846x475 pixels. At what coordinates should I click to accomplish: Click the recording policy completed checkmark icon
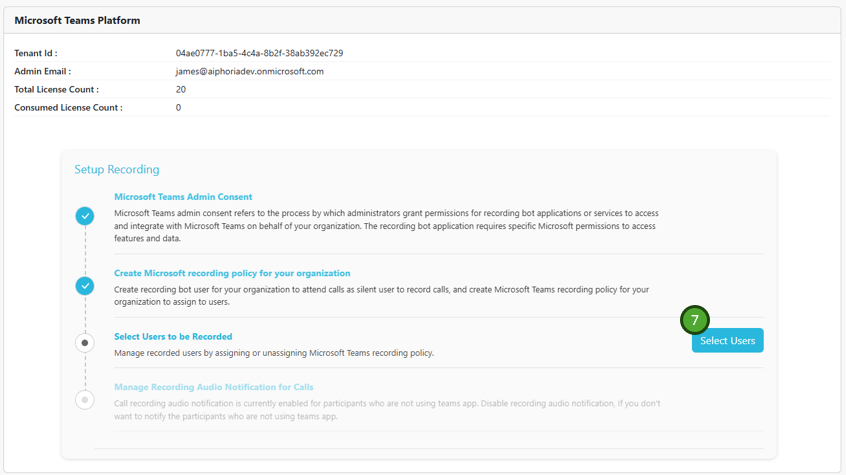[x=85, y=286]
